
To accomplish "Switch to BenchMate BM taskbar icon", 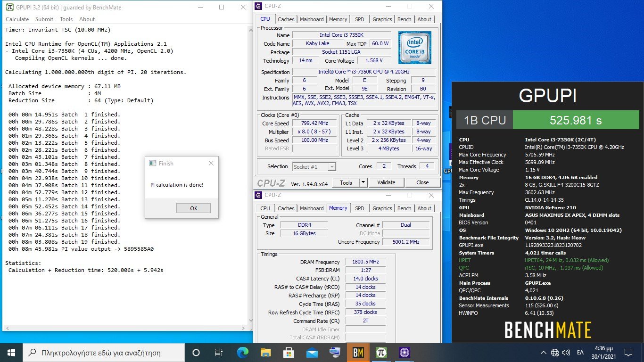I will (358, 353).
